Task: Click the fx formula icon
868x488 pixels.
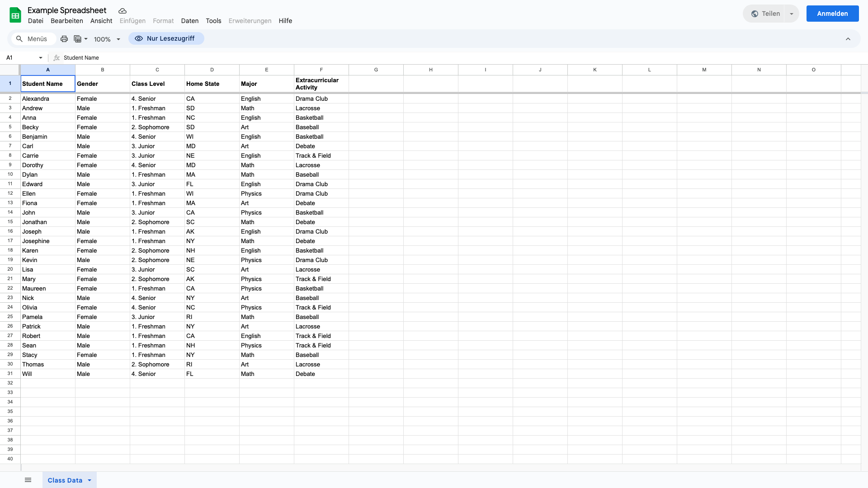Action: [57, 57]
